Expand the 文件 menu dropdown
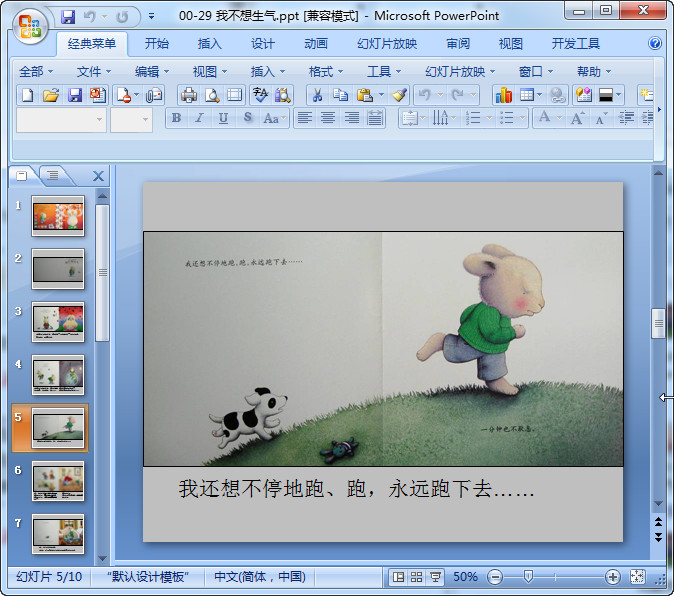The image size is (674, 596). click(x=94, y=71)
